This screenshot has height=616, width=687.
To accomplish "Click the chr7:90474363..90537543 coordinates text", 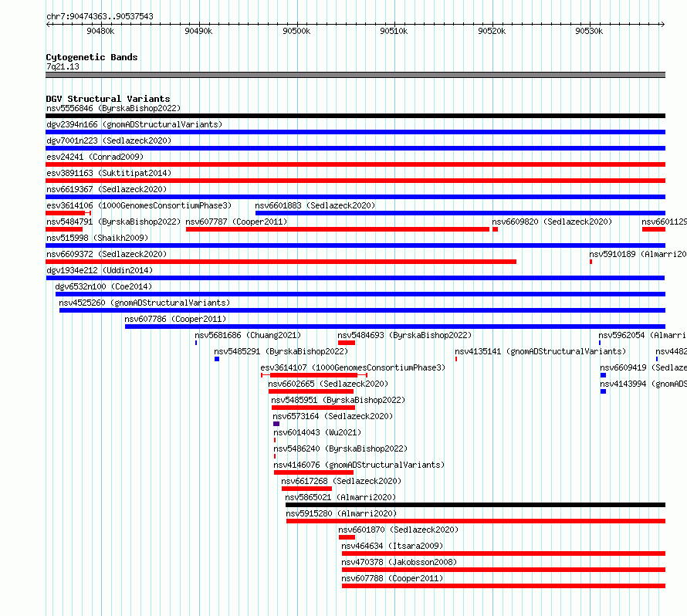I will point(100,16).
